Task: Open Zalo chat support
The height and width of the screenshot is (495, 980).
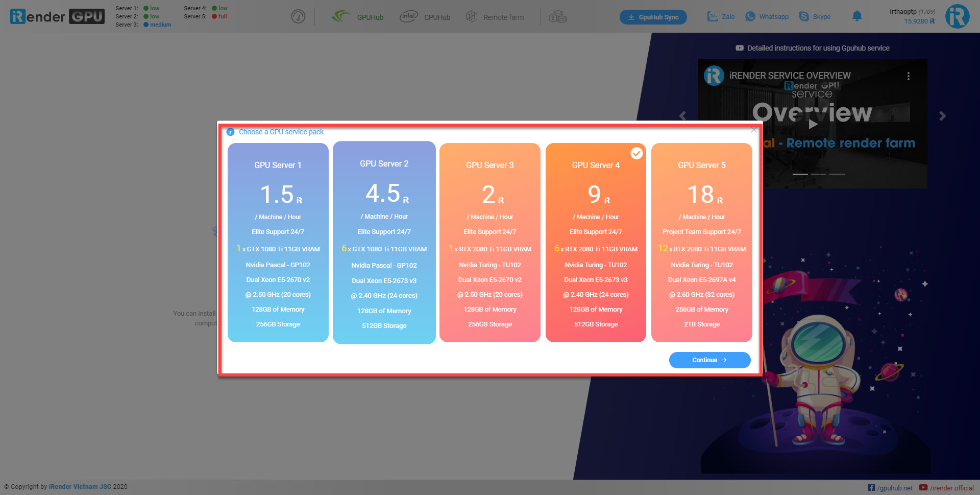Action: pos(721,16)
